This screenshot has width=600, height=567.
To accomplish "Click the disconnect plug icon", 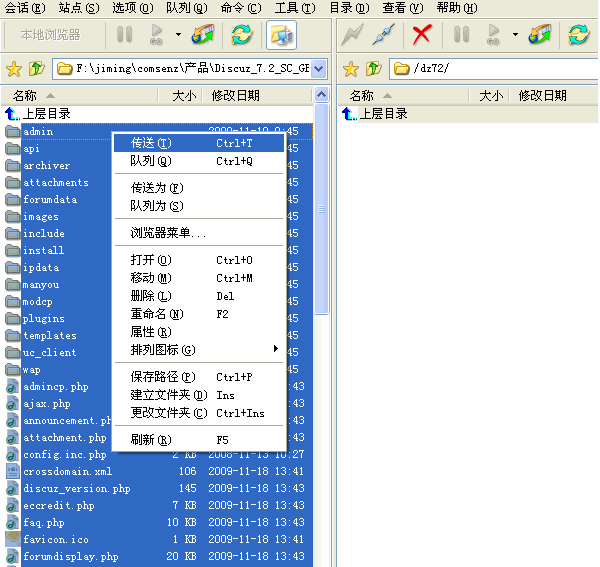I will tap(383, 35).
